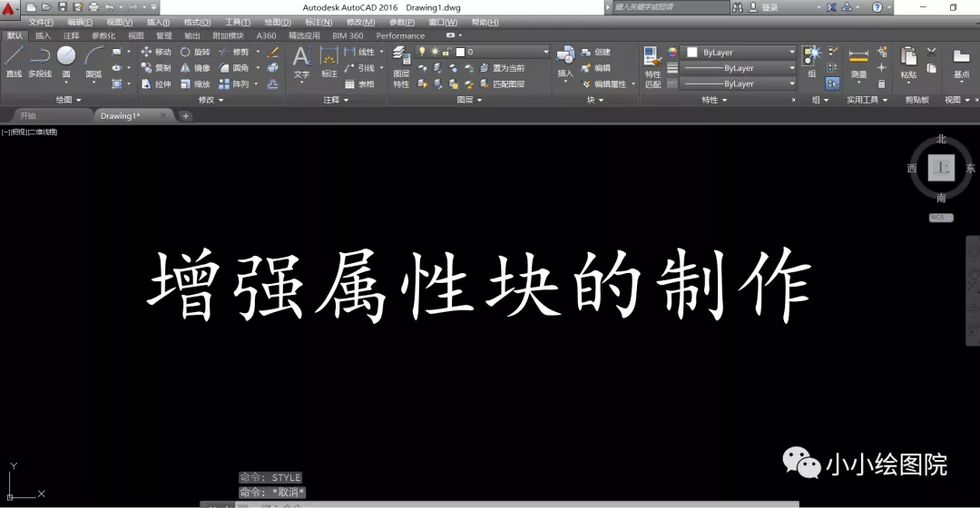Expand the 图层 panel flyout
The width and height of the screenshot is (980, 508).
pyautogui.click(x=469, y=100)
